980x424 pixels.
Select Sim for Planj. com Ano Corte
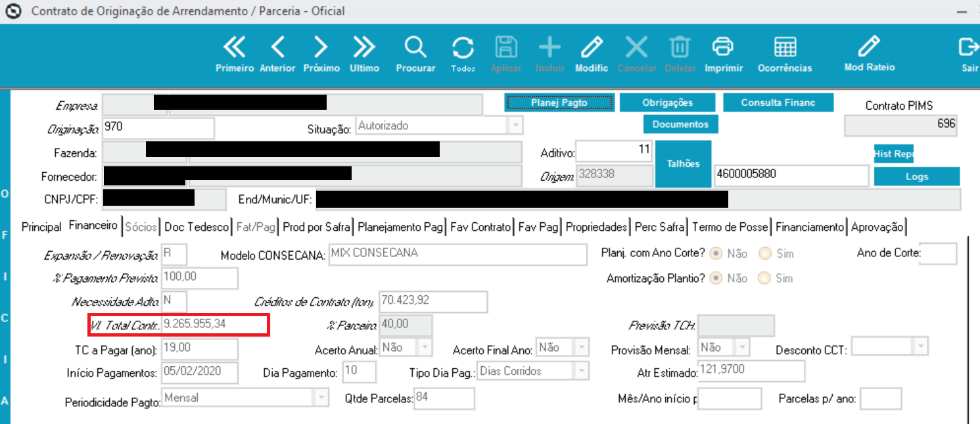764,253
